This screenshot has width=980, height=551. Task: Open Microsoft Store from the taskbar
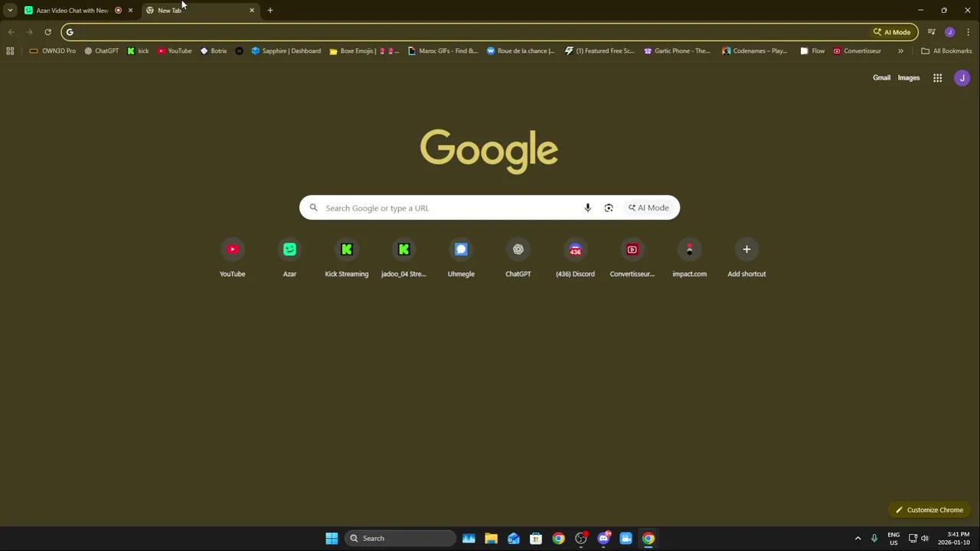point(536,538)
